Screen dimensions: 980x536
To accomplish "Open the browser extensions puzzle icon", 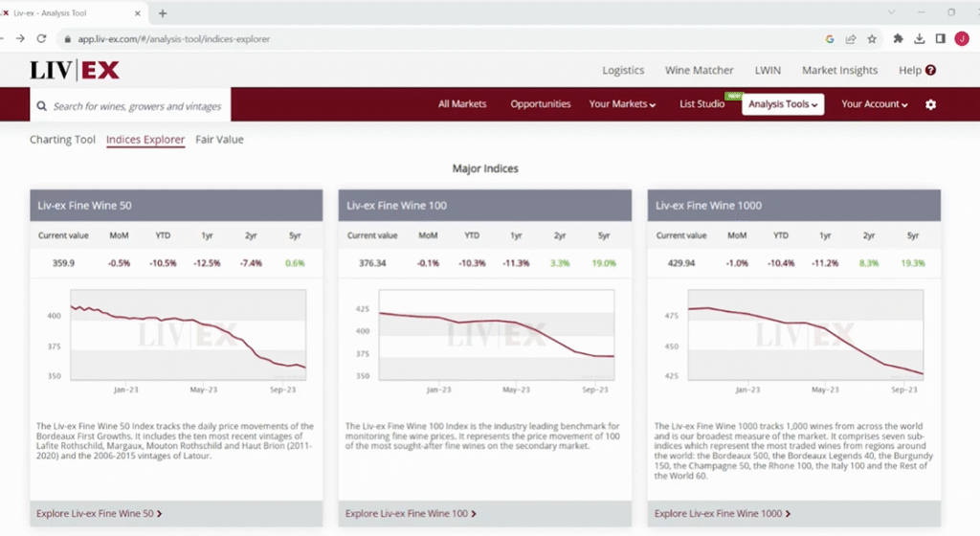I will pos(898,39).
